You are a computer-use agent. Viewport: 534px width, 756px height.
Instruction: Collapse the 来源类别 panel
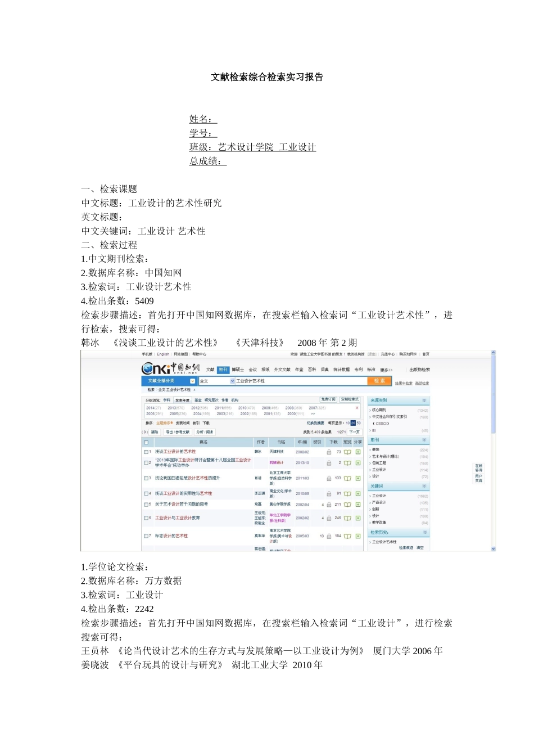click(424, 400)
